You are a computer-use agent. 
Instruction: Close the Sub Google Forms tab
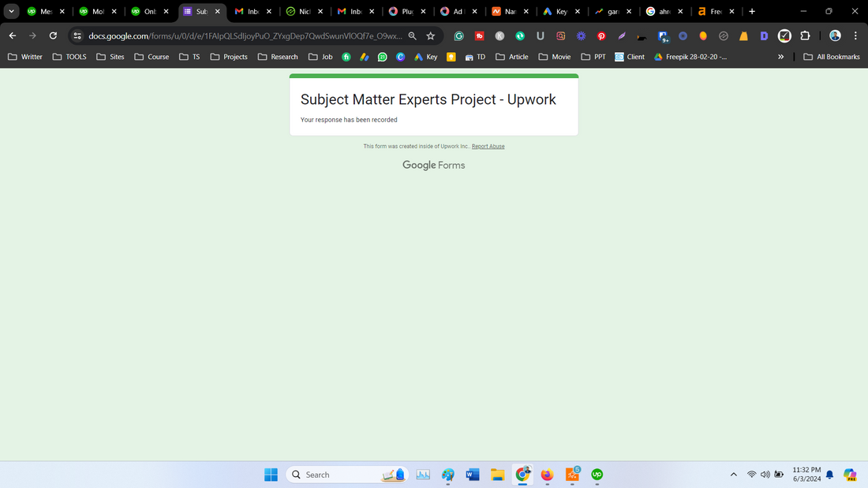(218, 11)
